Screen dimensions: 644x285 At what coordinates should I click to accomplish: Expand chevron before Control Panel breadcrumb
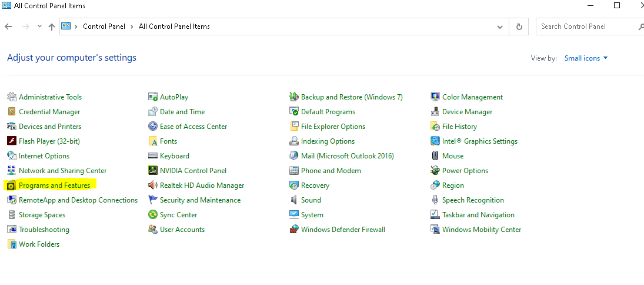76,26
